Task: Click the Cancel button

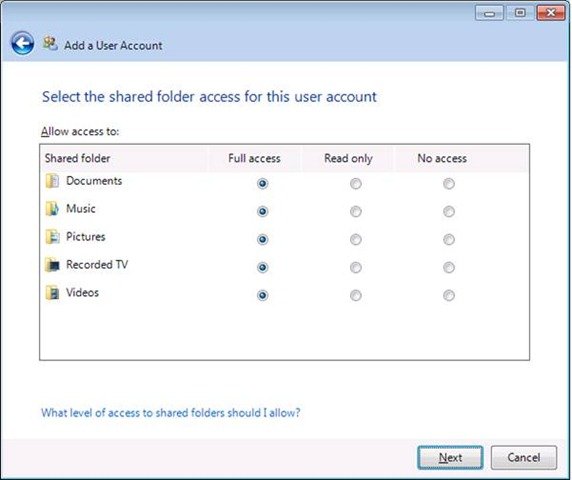Action: [524, 457]
